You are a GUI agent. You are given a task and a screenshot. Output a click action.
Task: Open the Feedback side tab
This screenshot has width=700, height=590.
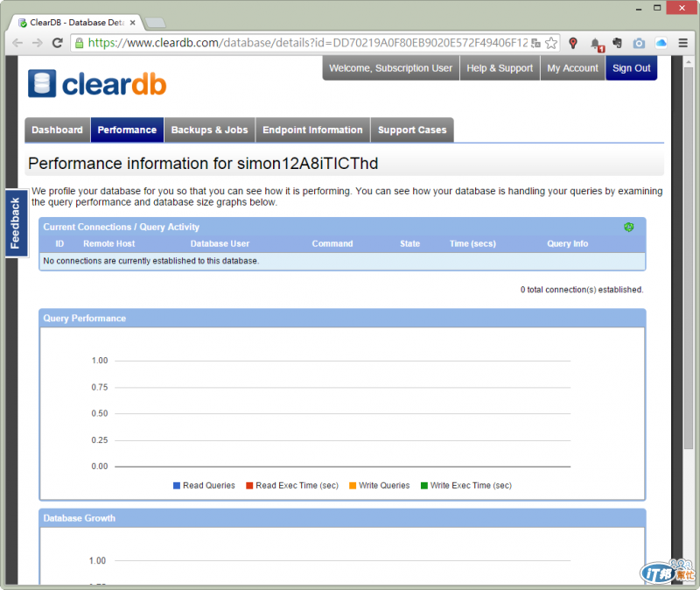coord(16,223)
